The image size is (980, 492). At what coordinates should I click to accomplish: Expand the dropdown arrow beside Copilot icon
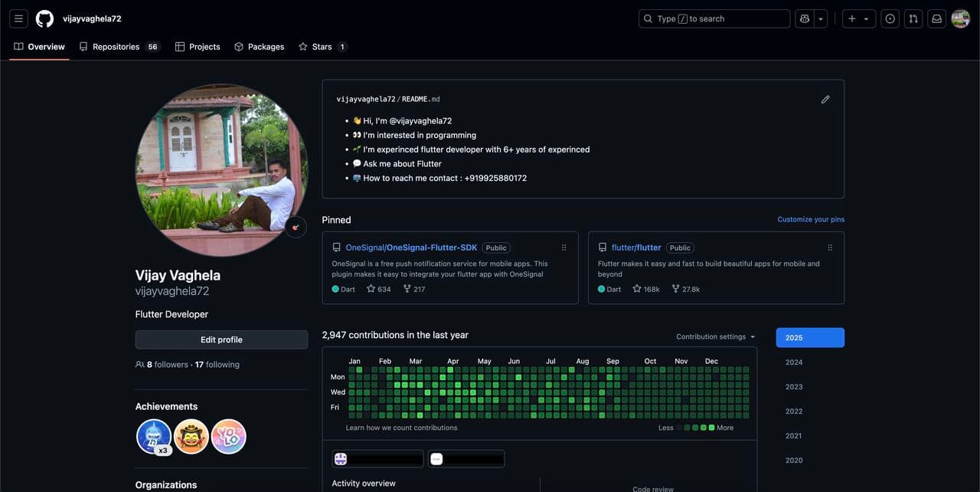[820, 18]
